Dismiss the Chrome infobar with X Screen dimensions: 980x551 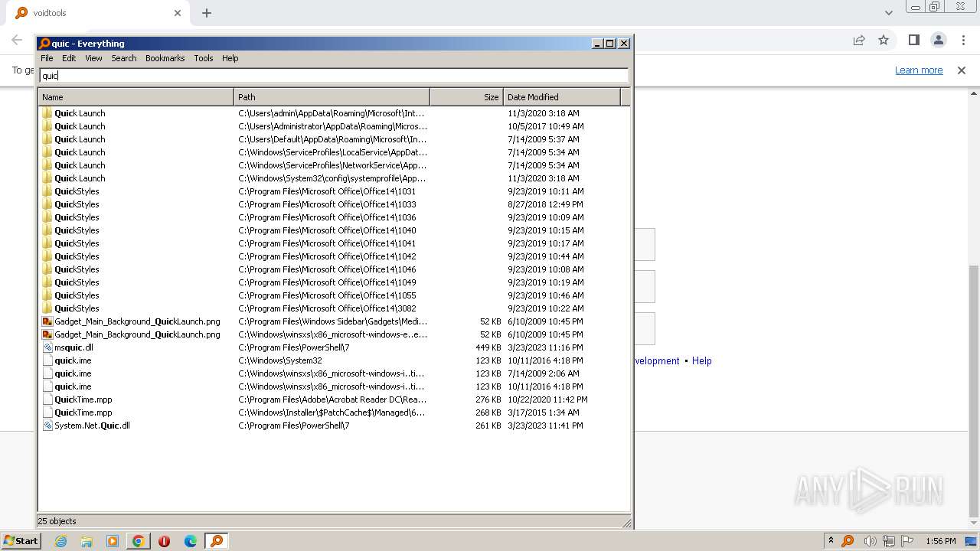tap(962, 70)
